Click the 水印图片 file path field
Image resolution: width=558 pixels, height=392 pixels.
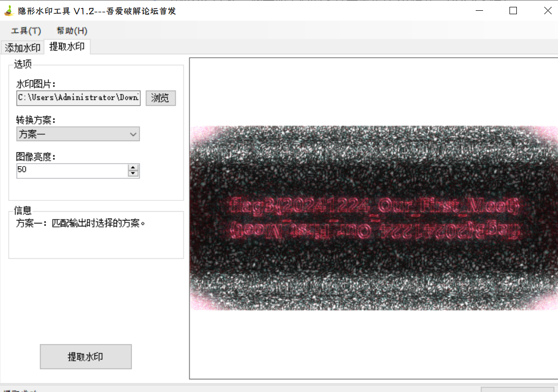[78, 98]
